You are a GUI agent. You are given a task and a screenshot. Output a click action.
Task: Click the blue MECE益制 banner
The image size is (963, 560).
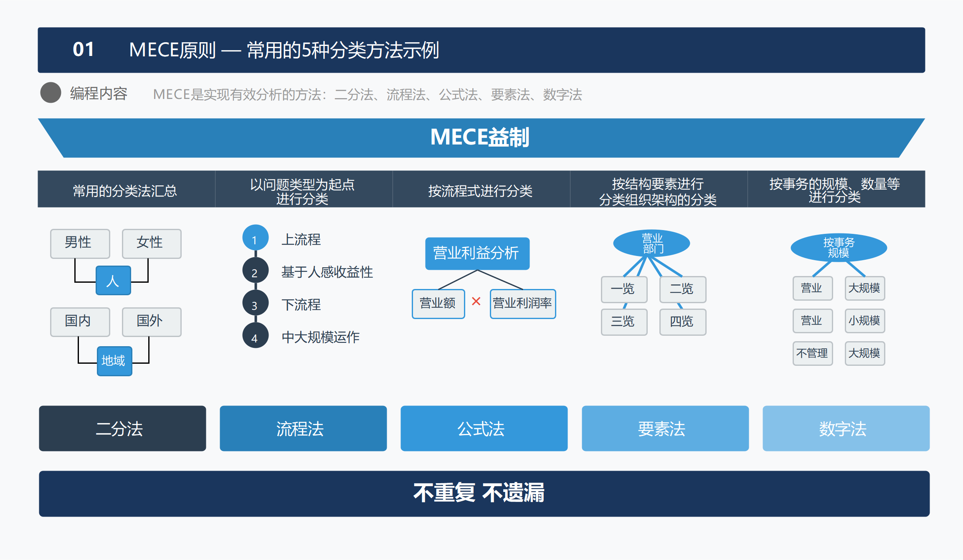pyautogui.click(x=480, y=137)
